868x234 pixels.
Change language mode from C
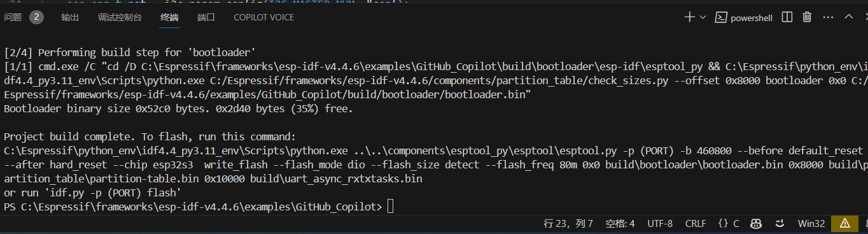tap(729, 223)
